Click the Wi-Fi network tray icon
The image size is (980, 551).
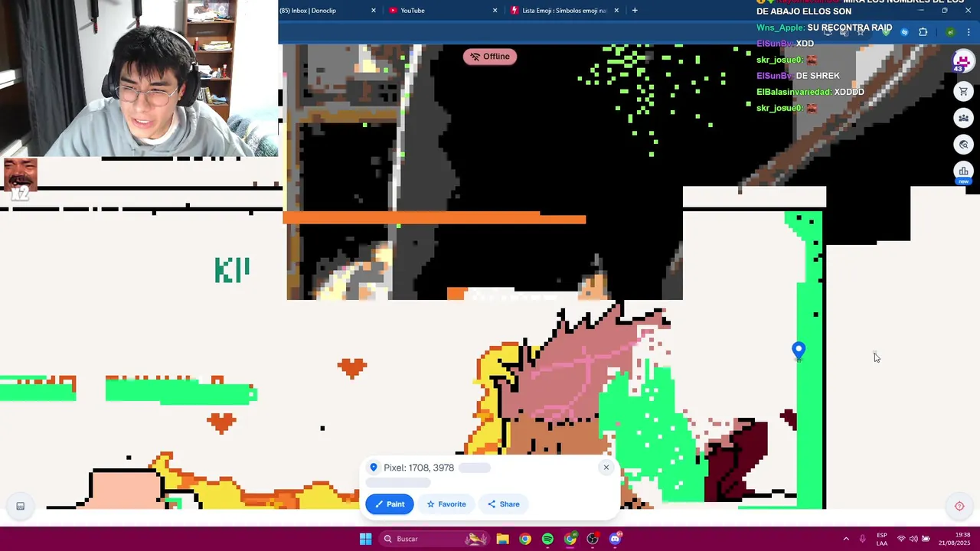(901, 539)
